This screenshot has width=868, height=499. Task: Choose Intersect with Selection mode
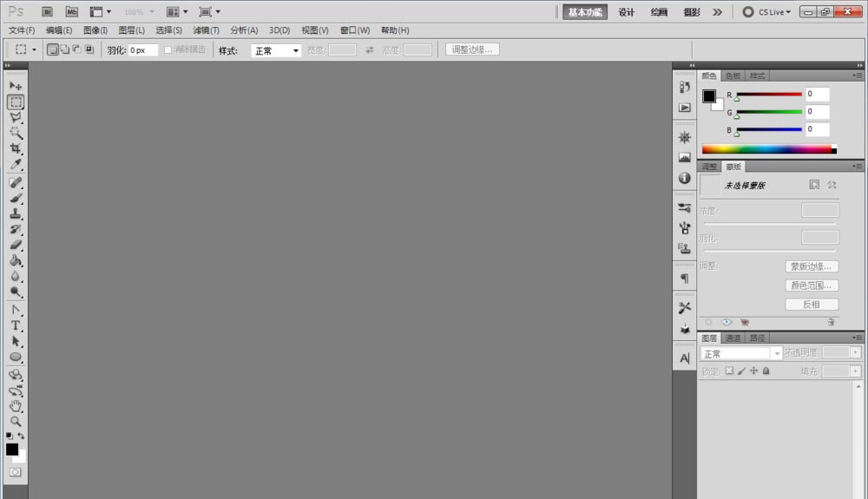[89, 49]
